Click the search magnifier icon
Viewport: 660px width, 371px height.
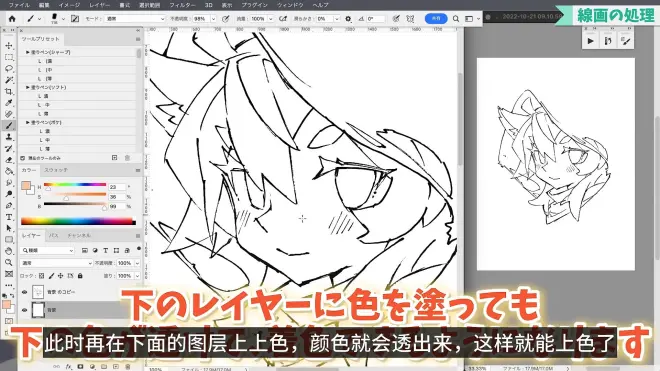pos(456,19)
